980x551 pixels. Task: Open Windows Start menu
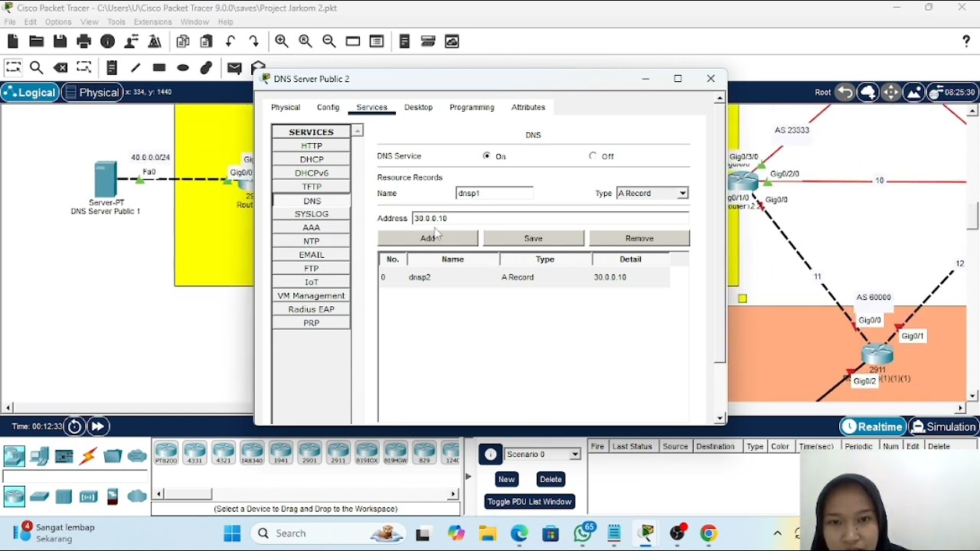[232, 533]
